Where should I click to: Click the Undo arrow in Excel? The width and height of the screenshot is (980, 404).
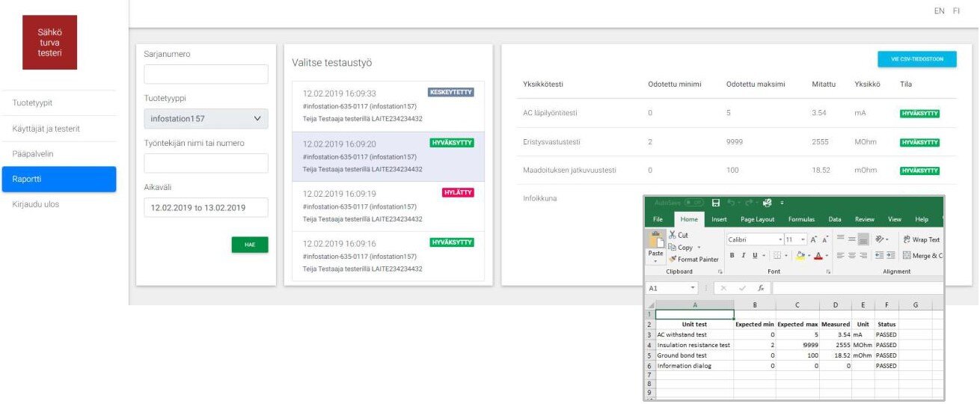tap(731, 203)
